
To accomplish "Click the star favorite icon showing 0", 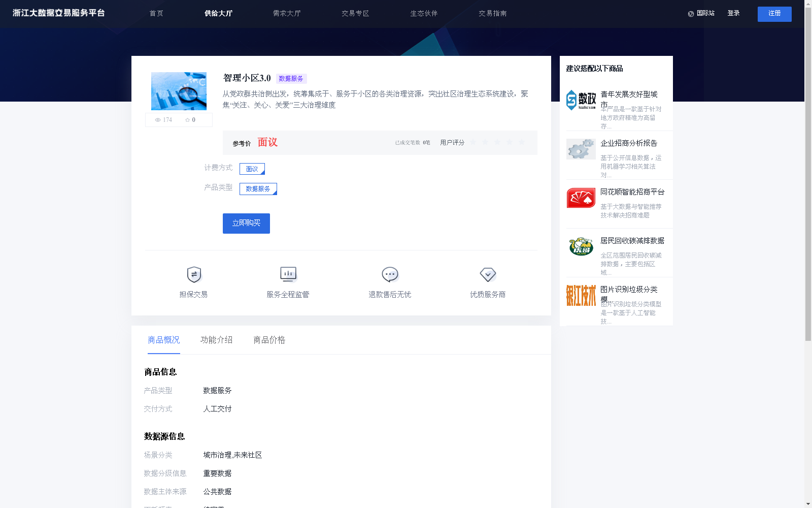I will click(x=187, y=120).
